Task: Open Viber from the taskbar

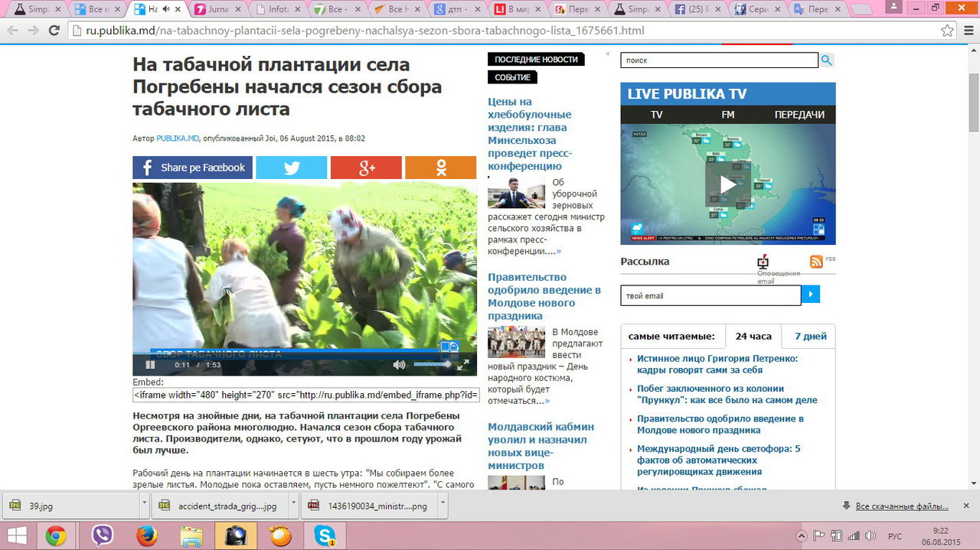Action: click(x=103, y=535)
